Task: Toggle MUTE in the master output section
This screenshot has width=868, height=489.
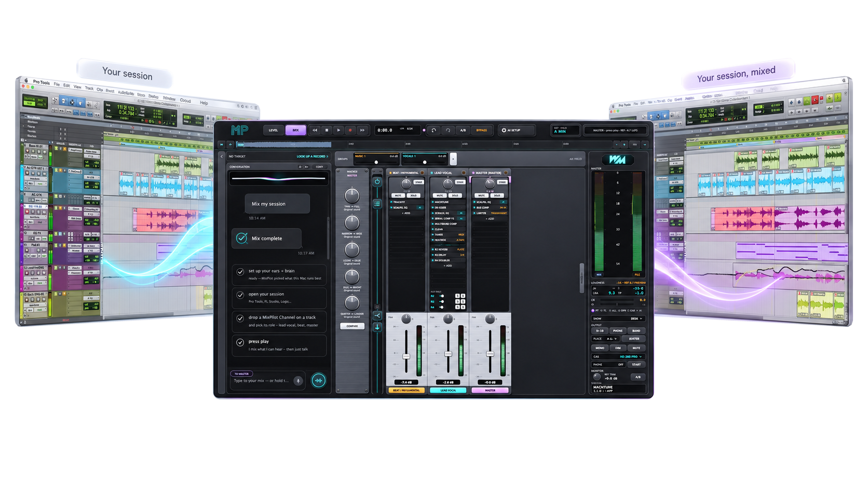Action: (636, 348)
